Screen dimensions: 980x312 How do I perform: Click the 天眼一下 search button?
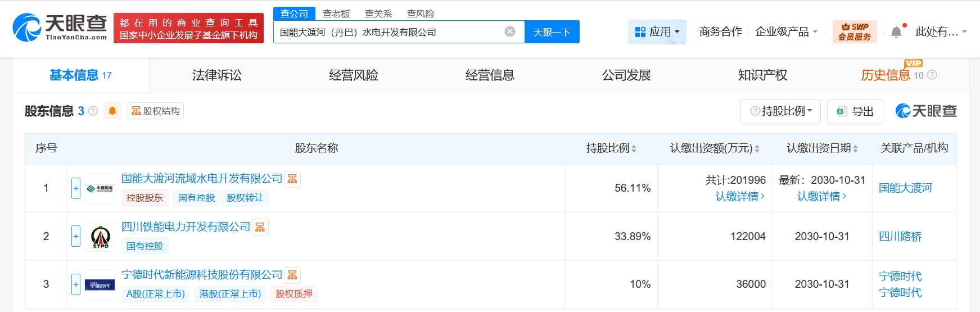pyautogui.click(x=552, y=32)
